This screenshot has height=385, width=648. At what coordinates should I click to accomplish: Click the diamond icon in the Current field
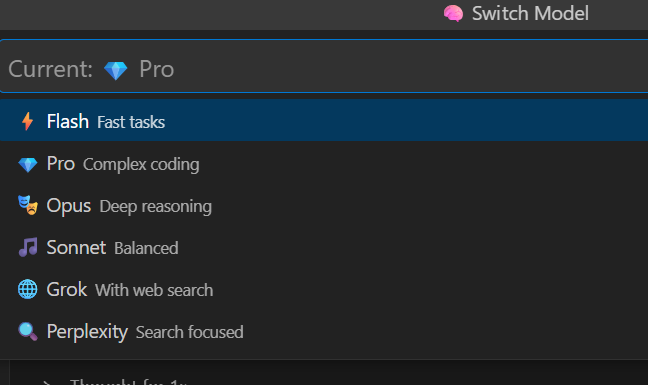(x=116, y=70)
